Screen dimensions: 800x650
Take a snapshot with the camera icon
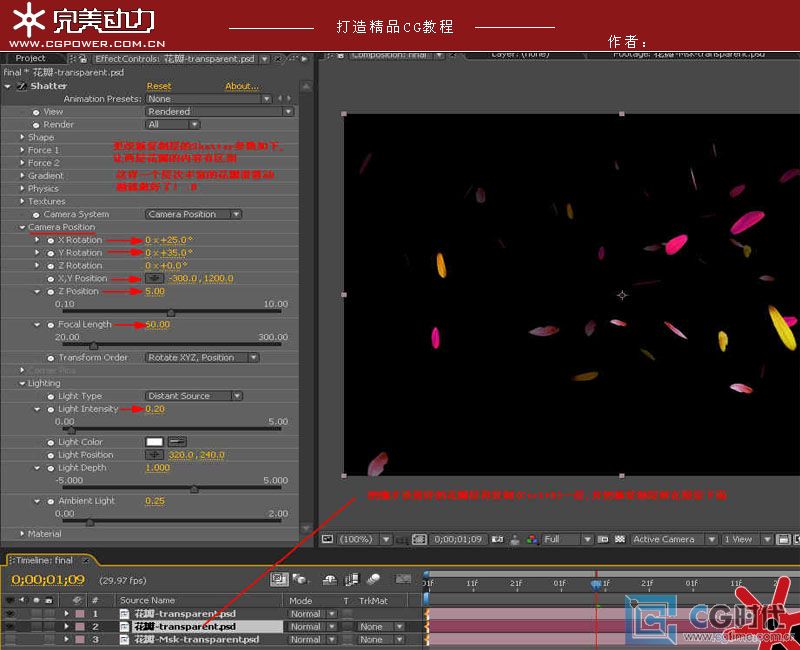(497, 539)
